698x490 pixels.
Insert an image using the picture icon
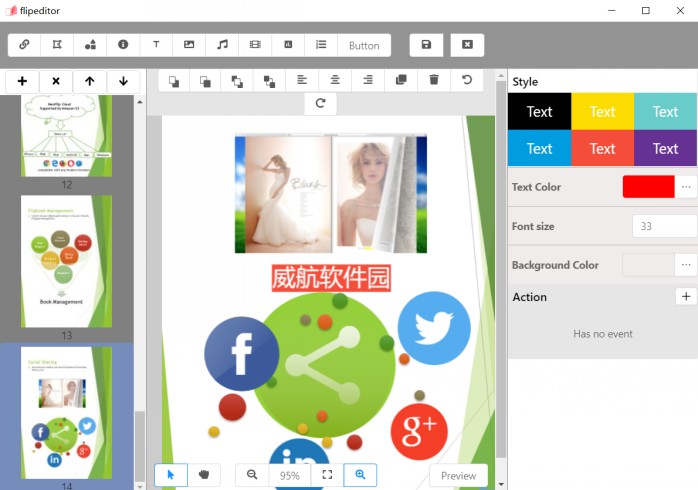(189, 45)
